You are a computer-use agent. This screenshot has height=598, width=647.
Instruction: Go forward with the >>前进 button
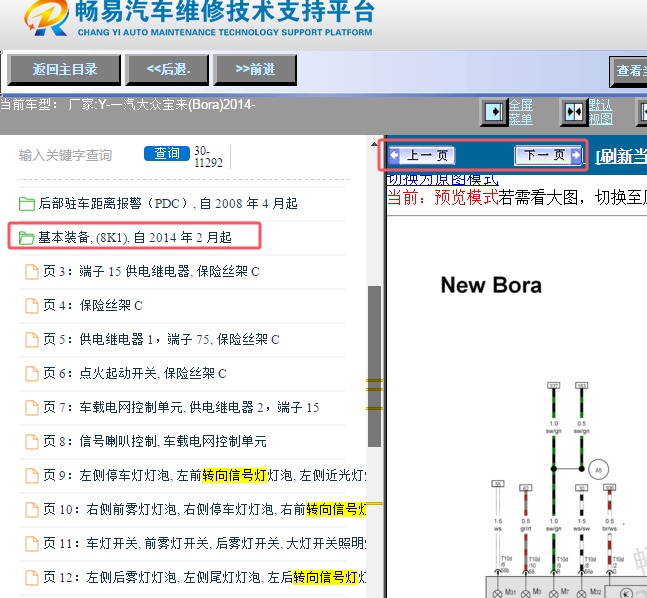pos(255,70)
